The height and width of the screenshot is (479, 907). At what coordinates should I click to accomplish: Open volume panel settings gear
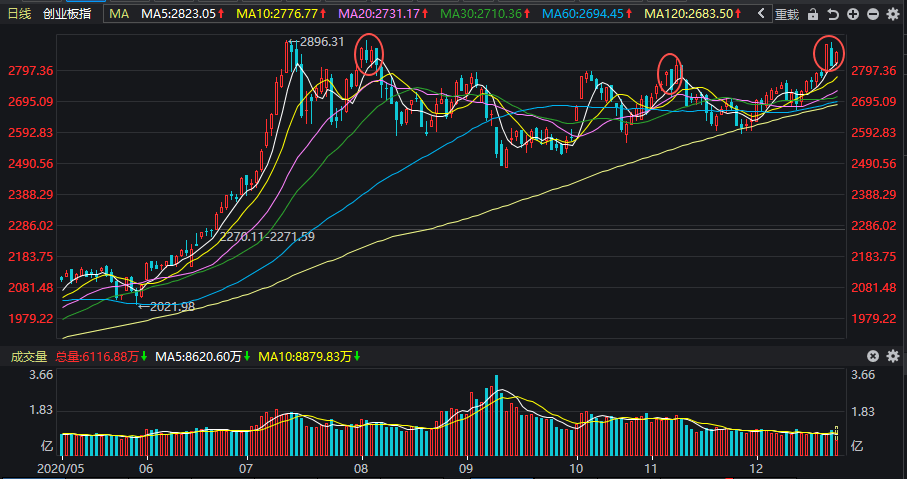[x=893, y=356]
